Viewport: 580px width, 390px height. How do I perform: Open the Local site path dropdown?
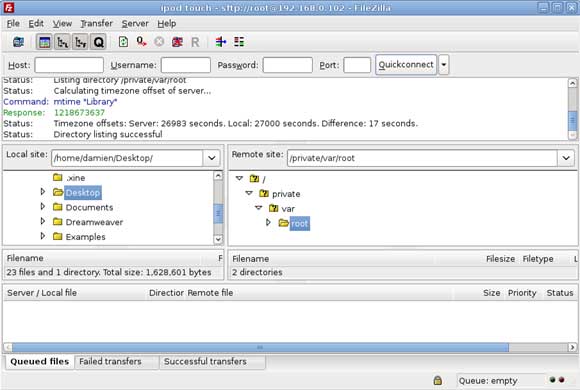(x=212, y=158)
